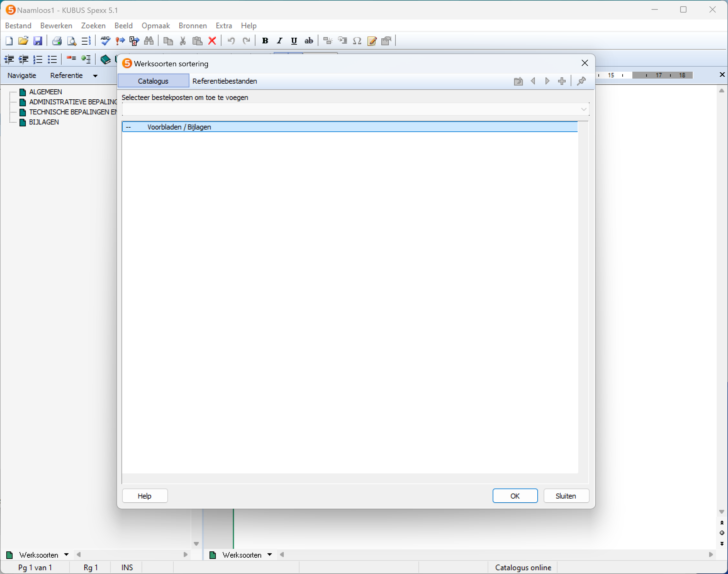Toggle strikethrough formatting
This screenshot has width=728, height=574.
[309, 41]
